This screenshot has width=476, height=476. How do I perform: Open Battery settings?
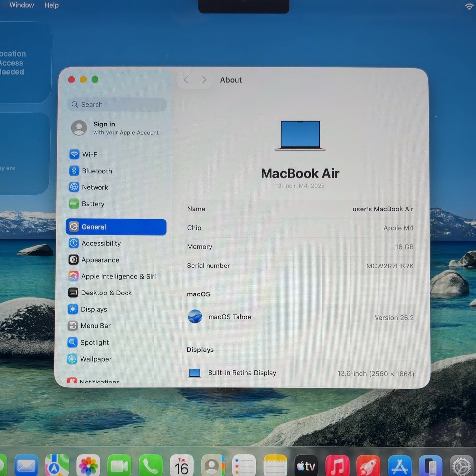coord(87,204)
